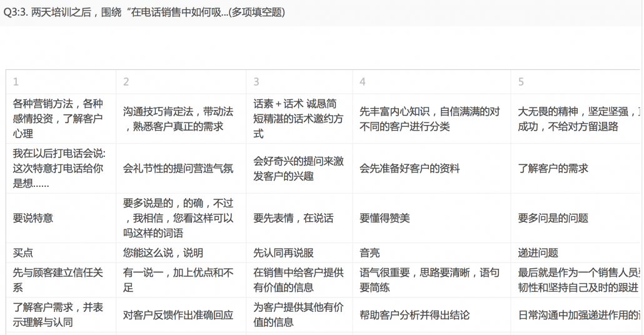Viewport: 644px width, 335px height.
Task: Click cell 在销售中给客户提供有价值的信息
Action: coord(299,280)
